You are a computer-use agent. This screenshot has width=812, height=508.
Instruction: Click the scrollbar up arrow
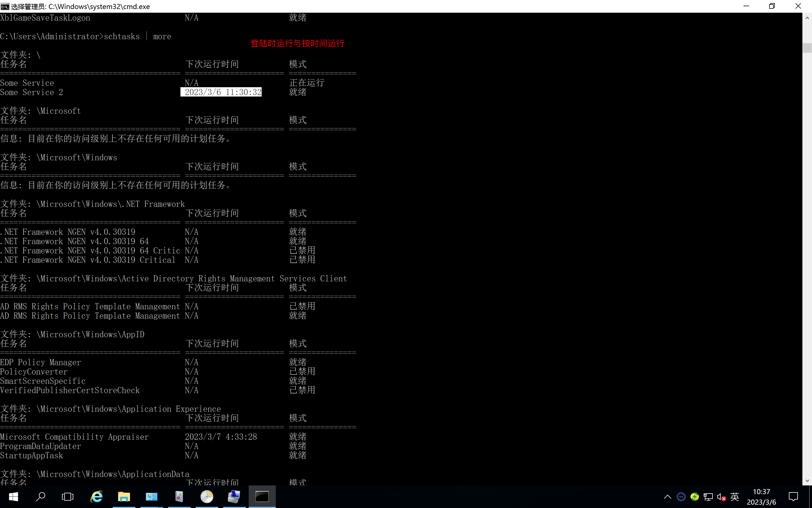point(807,18)
